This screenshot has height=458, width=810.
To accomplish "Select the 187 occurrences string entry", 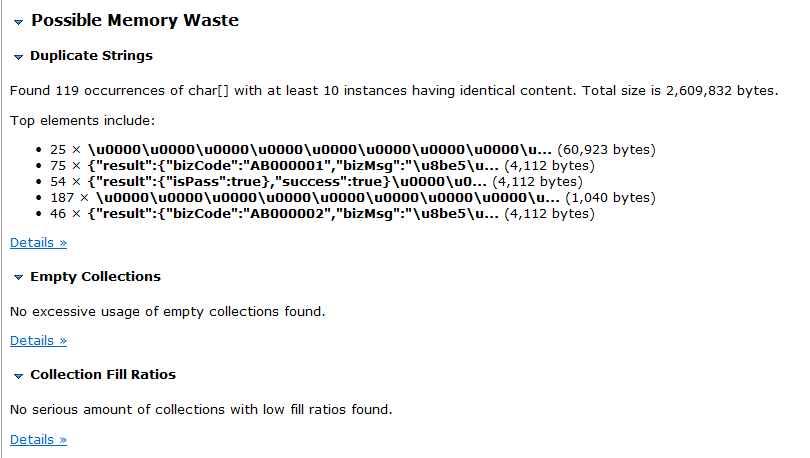I will [x=353, y=198].
